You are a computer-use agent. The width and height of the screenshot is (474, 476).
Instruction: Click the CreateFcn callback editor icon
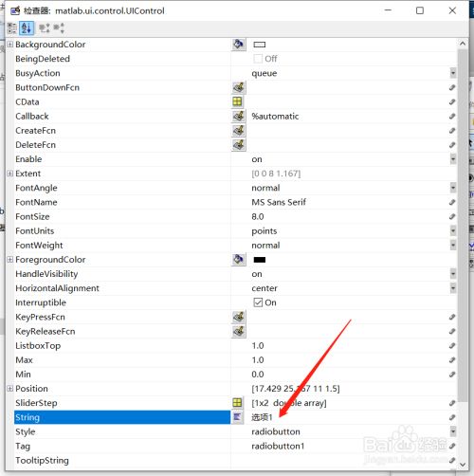239,131
